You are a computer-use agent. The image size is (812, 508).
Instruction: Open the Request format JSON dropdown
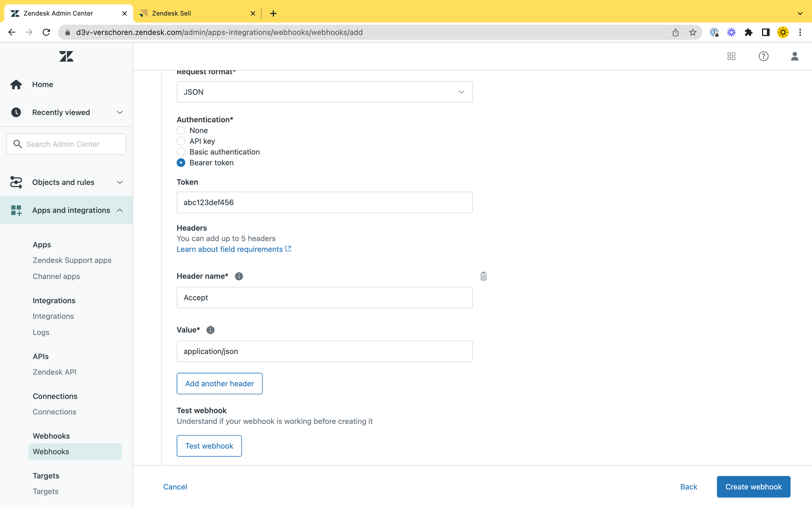click(324, 92)
